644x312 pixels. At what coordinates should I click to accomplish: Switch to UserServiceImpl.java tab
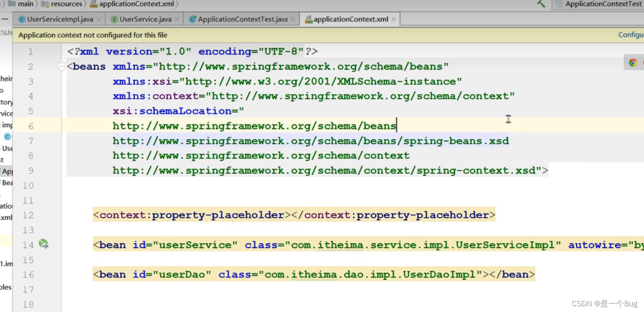tap(60, 19)
